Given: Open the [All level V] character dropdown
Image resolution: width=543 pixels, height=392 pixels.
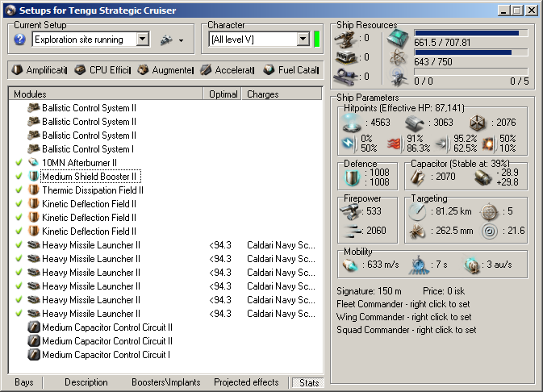Looking at the screenshot, I should point(303,40).
